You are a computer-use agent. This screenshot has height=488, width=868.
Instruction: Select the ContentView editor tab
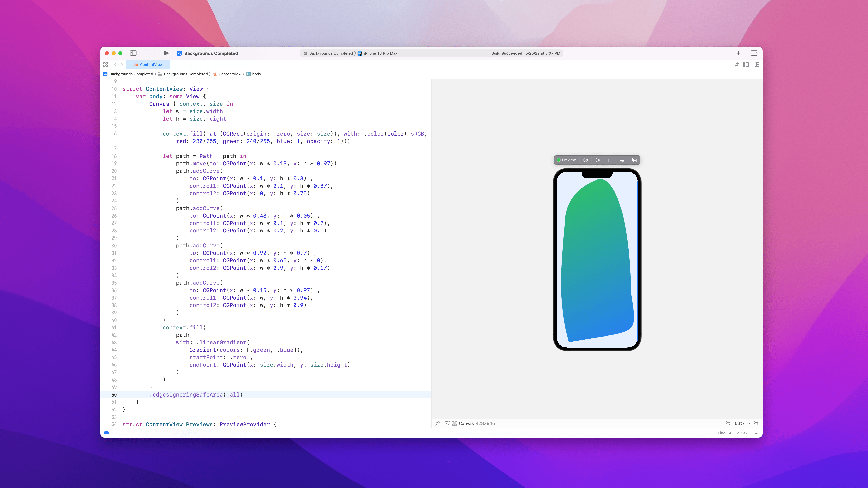(x=148, y=65)
